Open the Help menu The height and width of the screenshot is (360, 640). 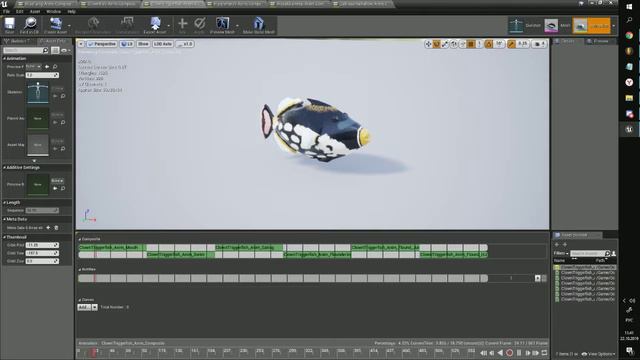pyautogui.click(x=71, y=11)
